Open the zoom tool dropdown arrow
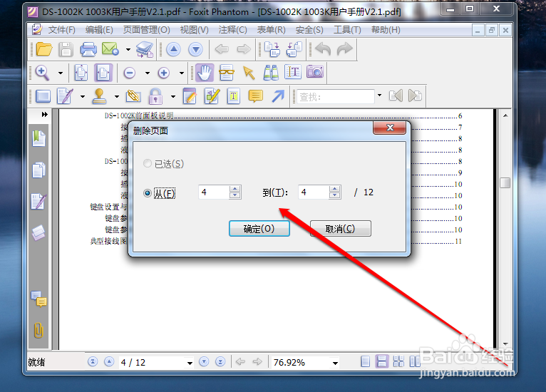 [x=61, y=73]
